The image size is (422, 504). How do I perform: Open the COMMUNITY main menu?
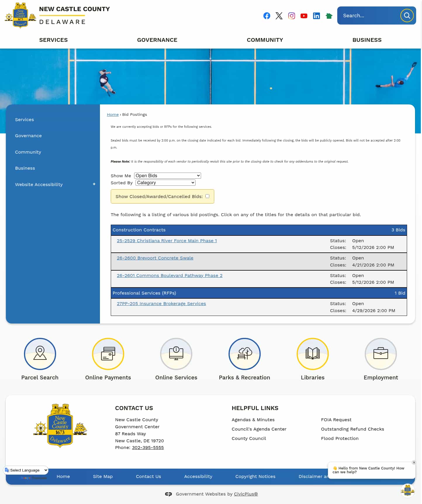(265, 40)
